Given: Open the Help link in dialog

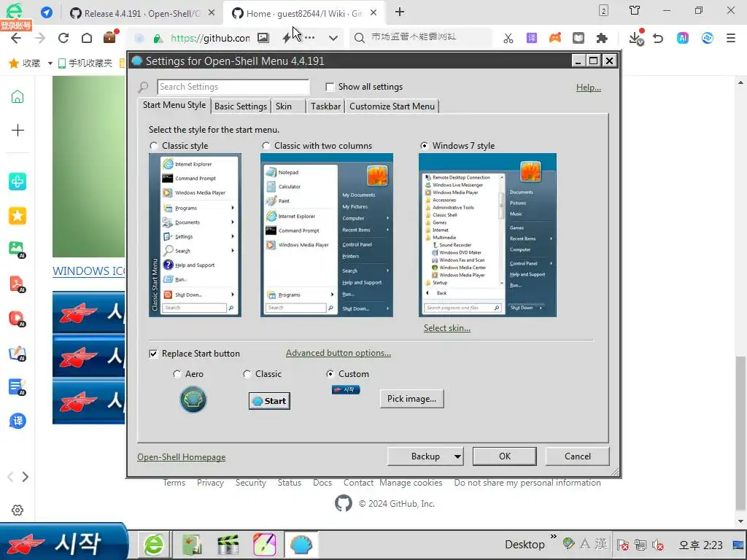Looking at the screenshot, I should click(x=589, y=87).
